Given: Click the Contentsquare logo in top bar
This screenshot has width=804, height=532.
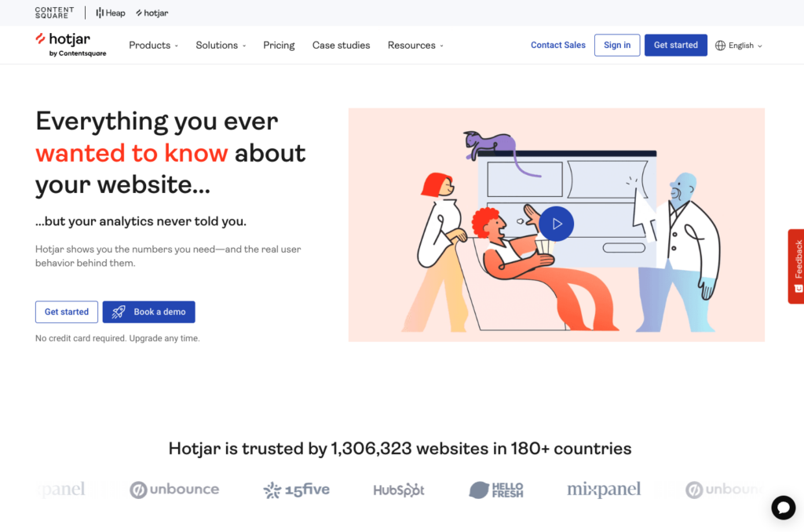Looking at the screenshot, I should [x=54, y=13].
